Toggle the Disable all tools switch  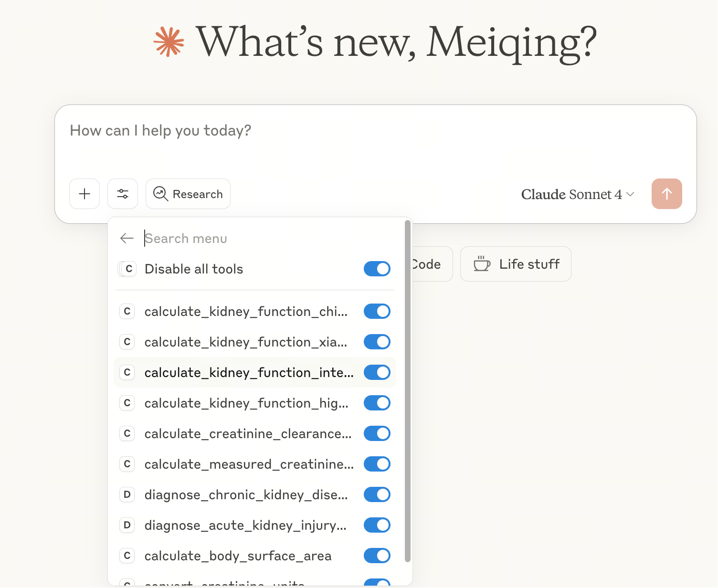[377, 269]
